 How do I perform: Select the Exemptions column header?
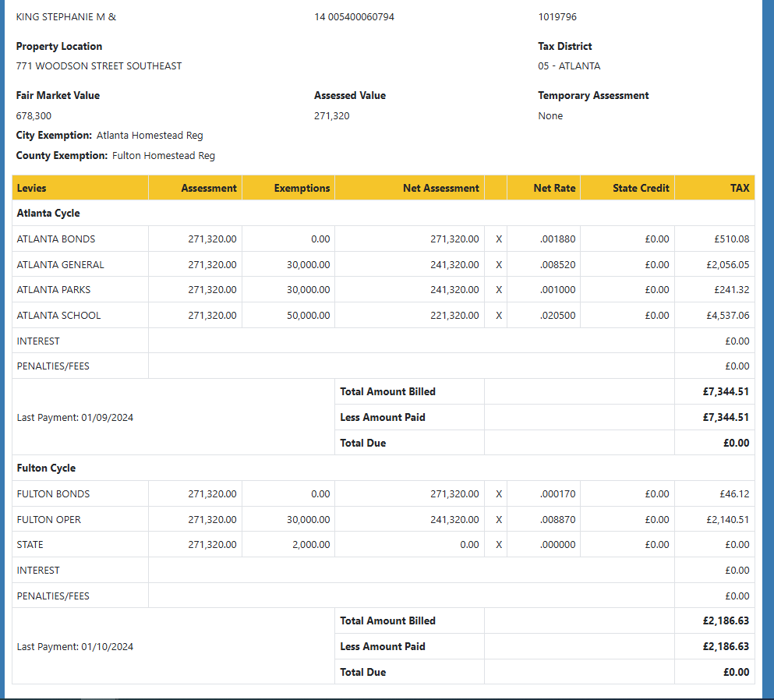click(302, 188)
